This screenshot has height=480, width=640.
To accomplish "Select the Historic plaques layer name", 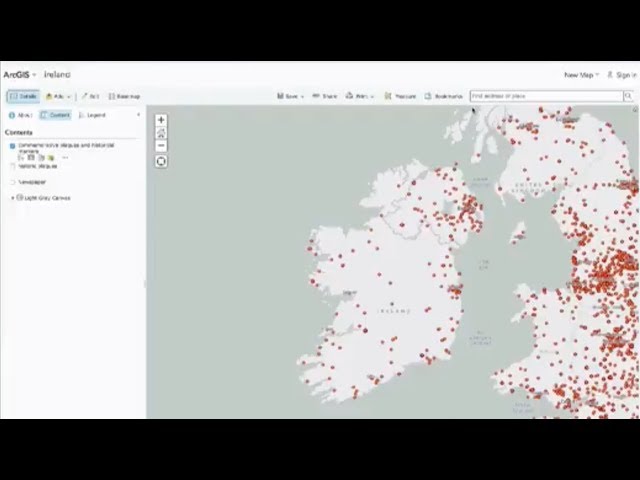I will 38,166.
